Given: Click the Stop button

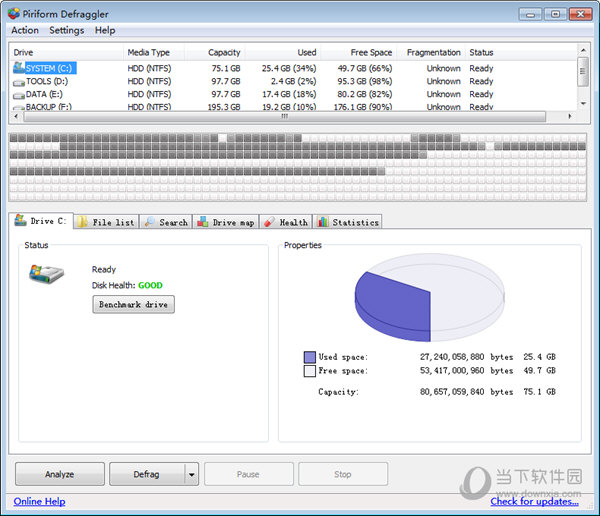Looking at the screenshot, I should click(x=343, y=474).
